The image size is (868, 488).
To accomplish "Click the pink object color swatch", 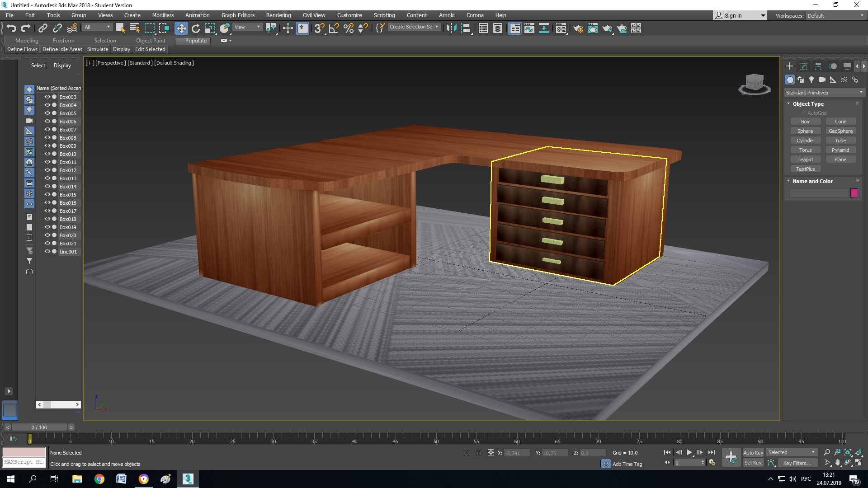I will pyautogui.click(x=854, y=193).
